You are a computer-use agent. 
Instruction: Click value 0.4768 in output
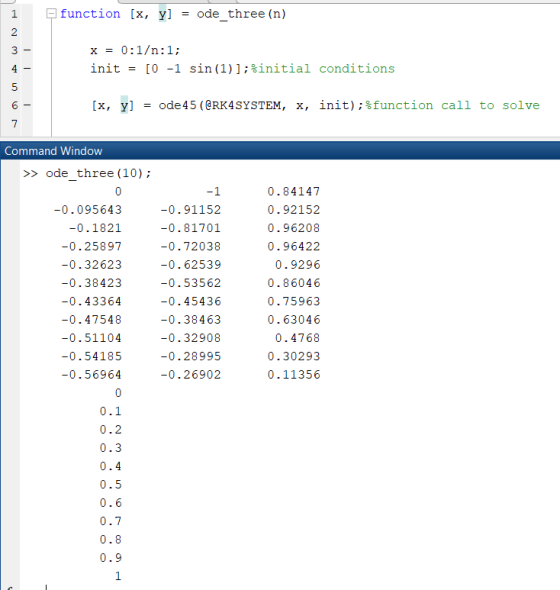pos(297,338)
